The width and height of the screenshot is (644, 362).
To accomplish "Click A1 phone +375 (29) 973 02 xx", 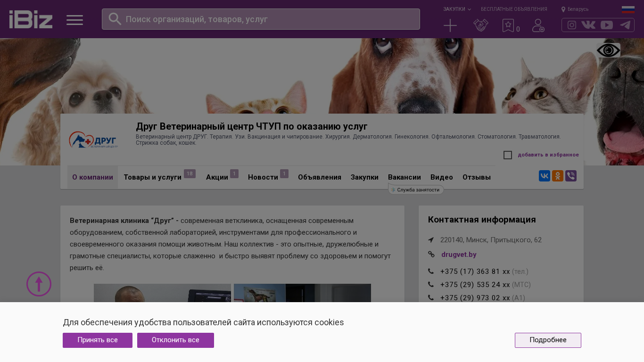I will [475, 298].
